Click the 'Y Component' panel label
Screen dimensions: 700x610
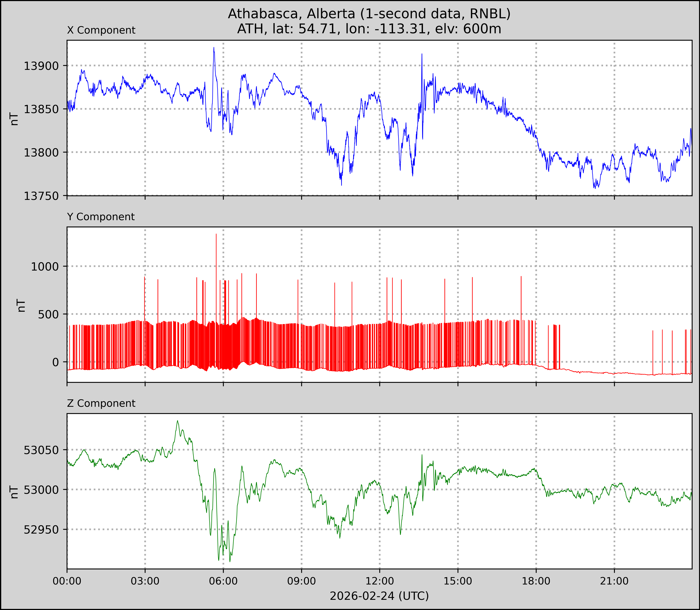[x=101, y=217]
